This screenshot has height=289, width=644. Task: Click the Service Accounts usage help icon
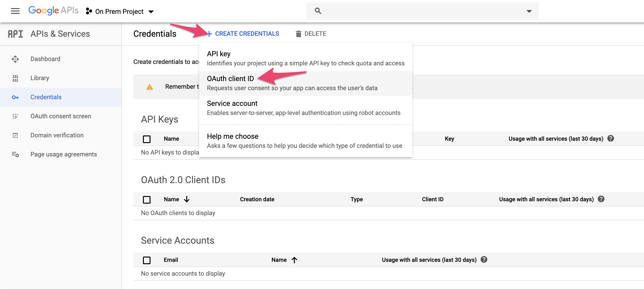click(484, 260)
